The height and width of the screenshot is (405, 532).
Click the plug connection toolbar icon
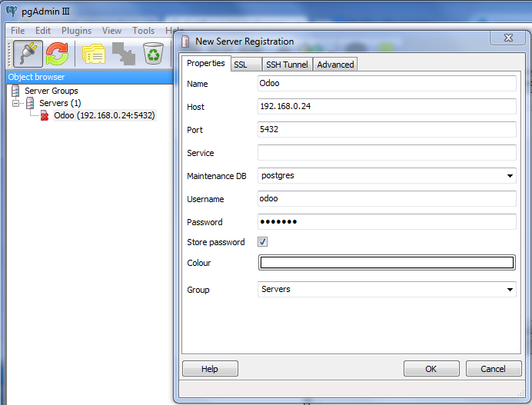click(28, 54)
